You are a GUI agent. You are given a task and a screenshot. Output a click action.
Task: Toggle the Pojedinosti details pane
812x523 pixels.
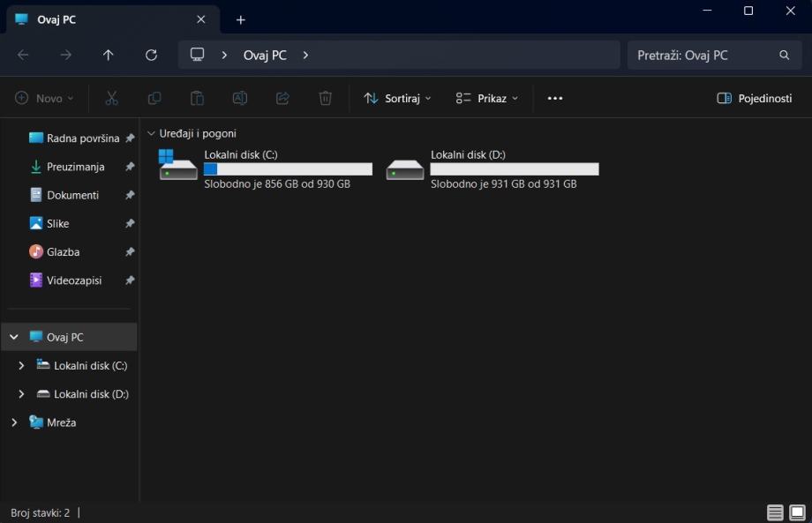(x=754, y=98)
